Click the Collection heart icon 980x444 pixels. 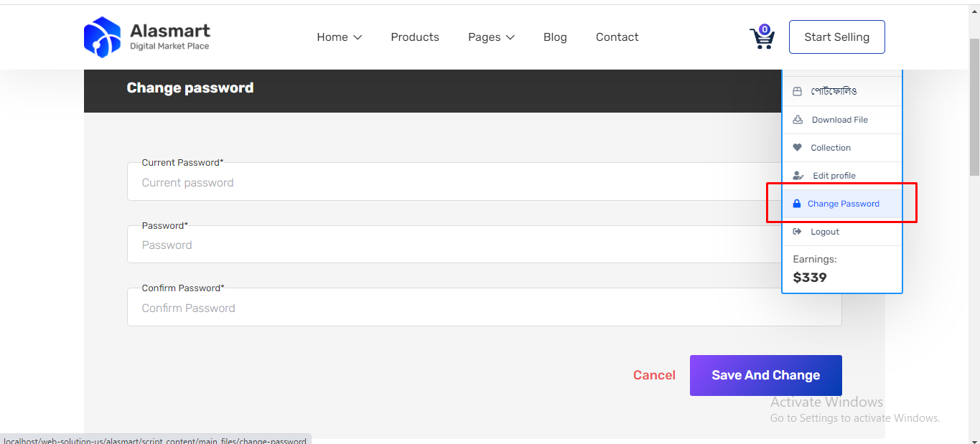click(797, 148)
